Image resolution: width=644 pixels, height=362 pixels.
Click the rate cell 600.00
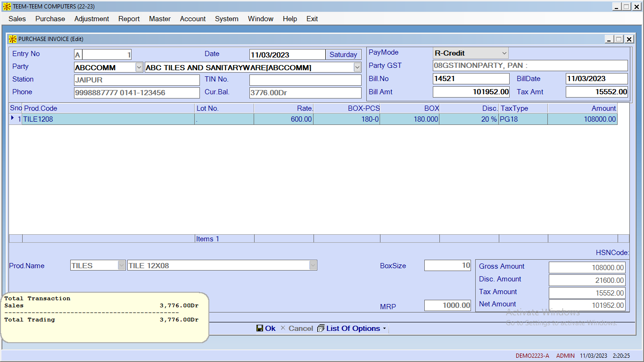coord(284,119)
